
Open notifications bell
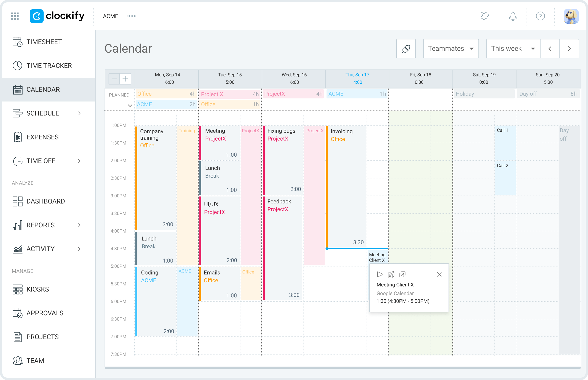[x=512, y=16]
